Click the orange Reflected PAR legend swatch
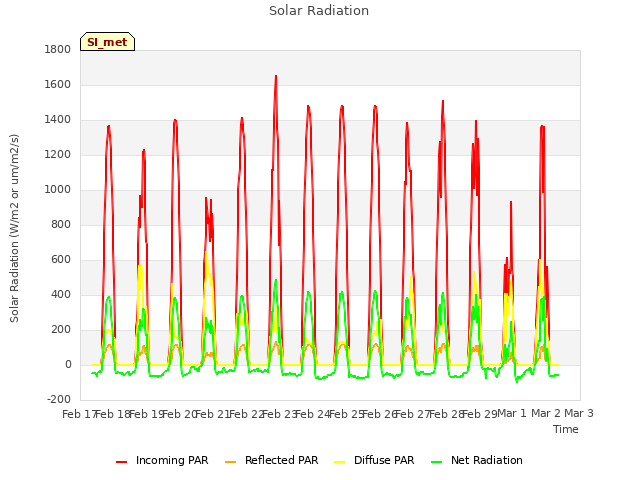The width and height of the screenshot is (640, 480). pyautogui.click(x=230, y=462)
